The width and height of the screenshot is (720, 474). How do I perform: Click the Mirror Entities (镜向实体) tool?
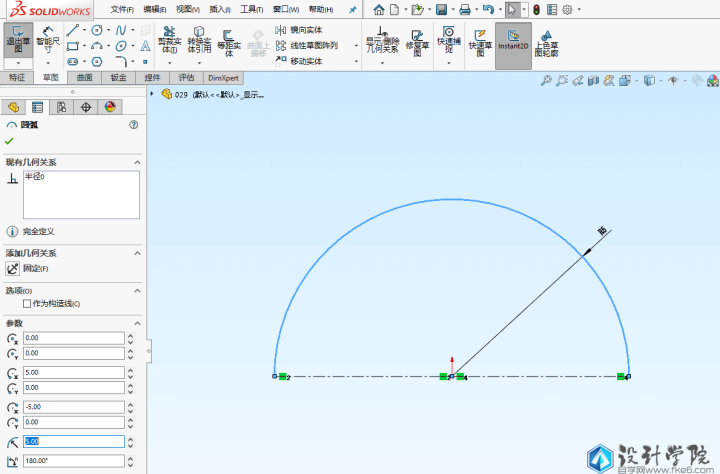pyautogui.click(x=300, y=30)
